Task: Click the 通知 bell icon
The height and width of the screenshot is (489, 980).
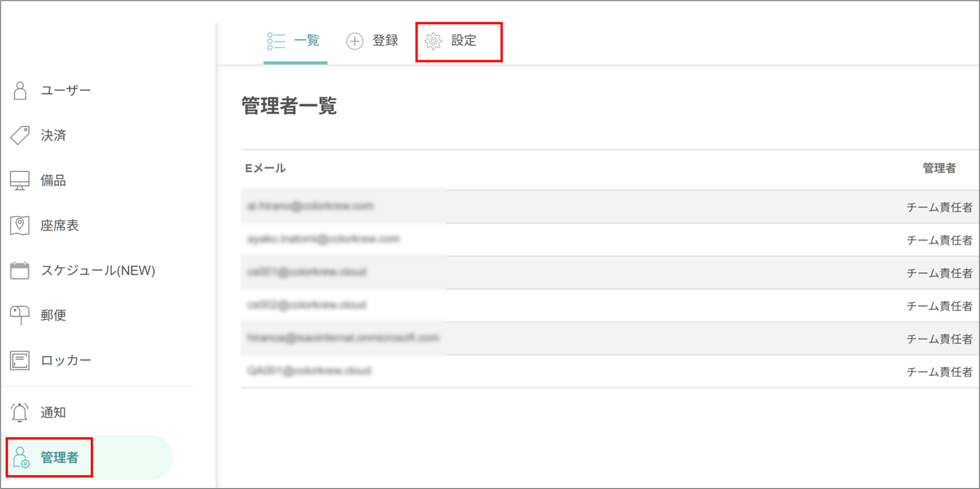Action: pyautogui.click(x=20, y=412)
